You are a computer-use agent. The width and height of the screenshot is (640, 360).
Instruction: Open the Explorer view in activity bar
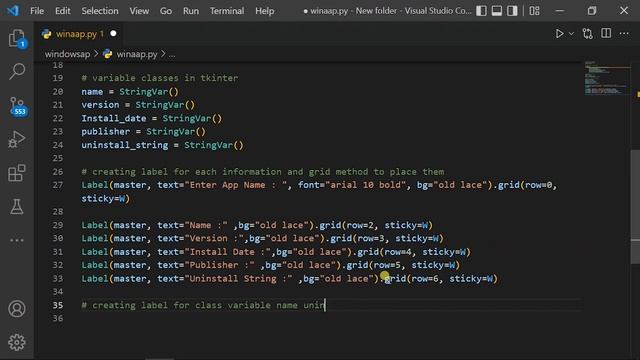click(17, 39)
